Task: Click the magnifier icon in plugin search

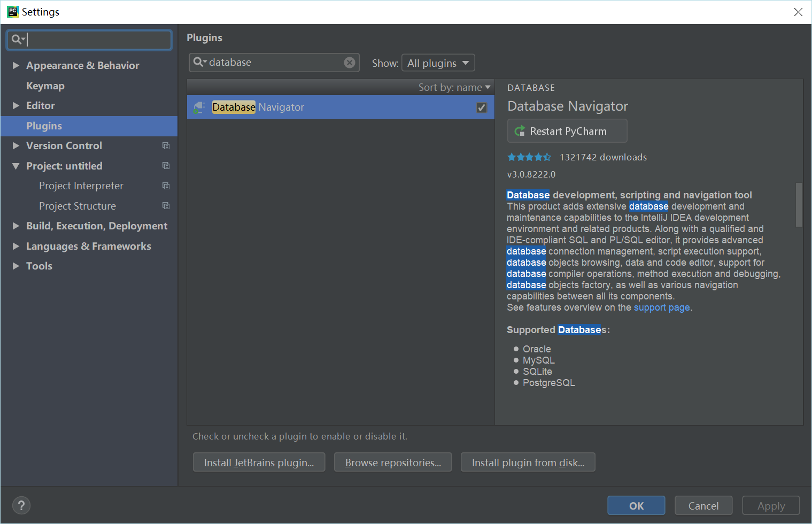Action: click(x=199, y=62)
